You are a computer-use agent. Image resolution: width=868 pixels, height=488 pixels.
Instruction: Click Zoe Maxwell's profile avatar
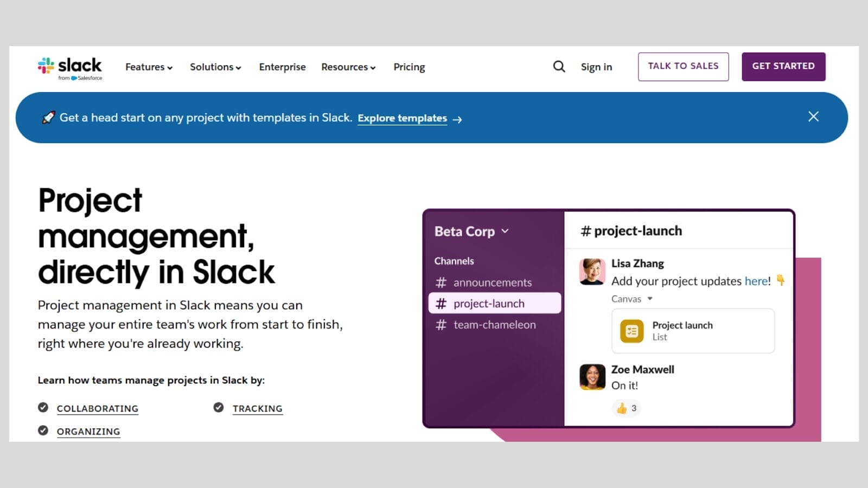coord(592,377)
